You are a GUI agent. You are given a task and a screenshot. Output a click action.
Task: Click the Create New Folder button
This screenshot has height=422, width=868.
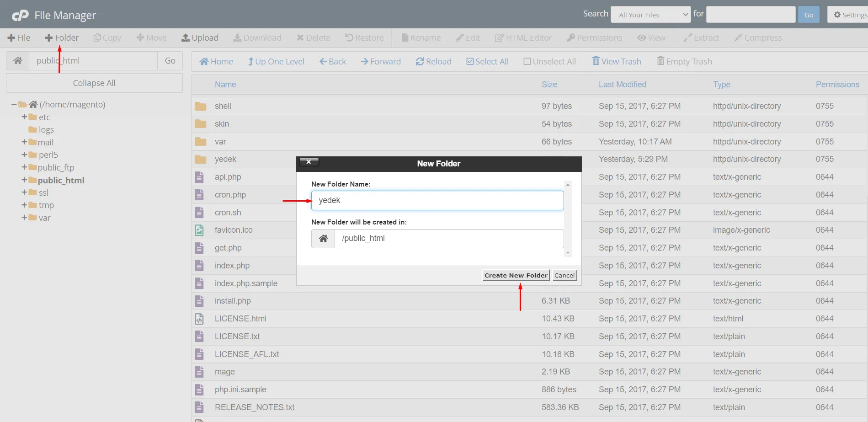pyautogui.click(x=516, y=275)
